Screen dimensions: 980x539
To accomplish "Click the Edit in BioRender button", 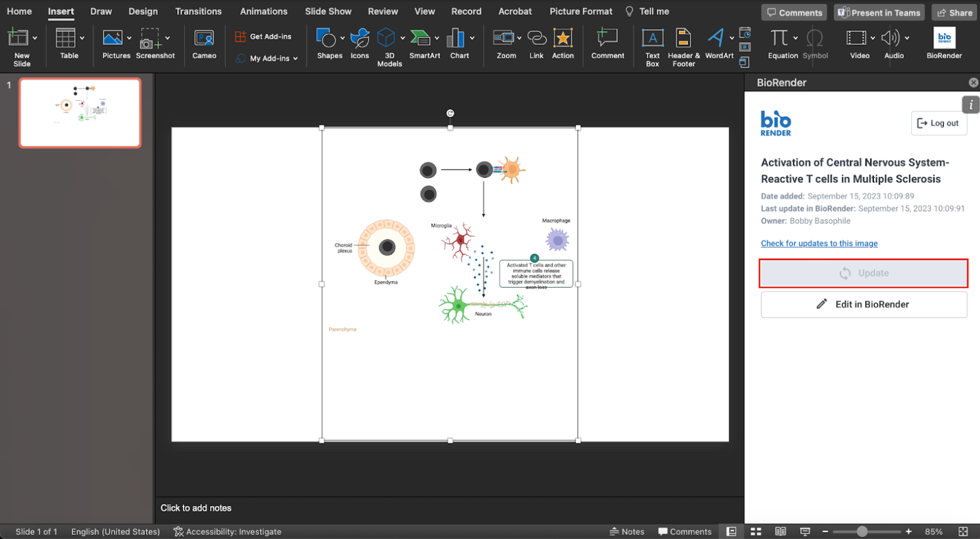I will (863, 304).
